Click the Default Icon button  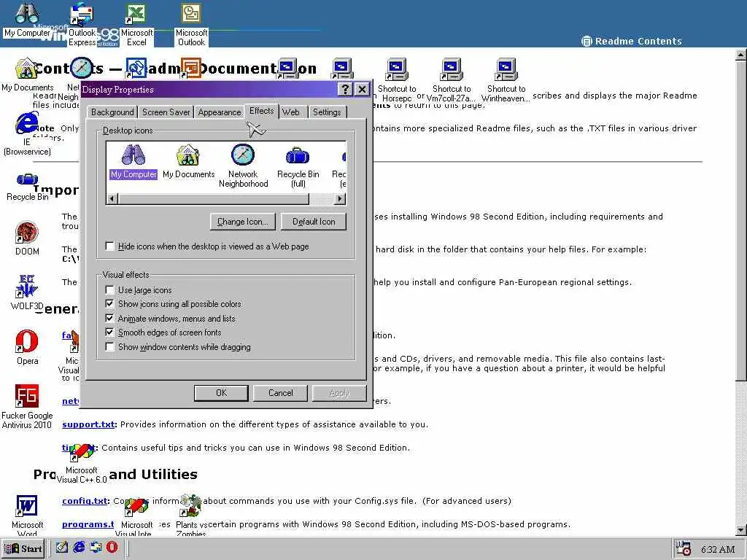tap(314, 222)
